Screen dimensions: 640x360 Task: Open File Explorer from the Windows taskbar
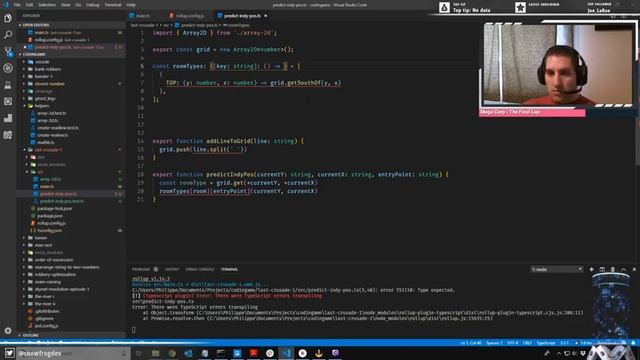pos(156,353)
